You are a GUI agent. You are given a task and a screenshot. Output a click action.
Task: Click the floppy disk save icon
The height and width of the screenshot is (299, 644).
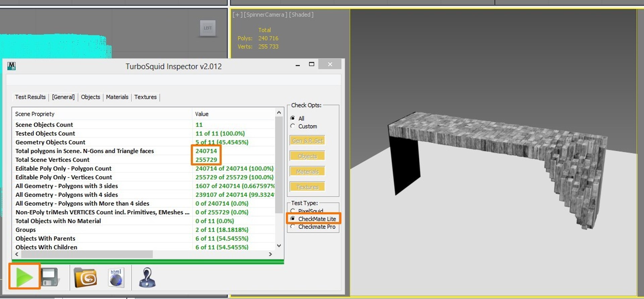(x=50, y=277)
